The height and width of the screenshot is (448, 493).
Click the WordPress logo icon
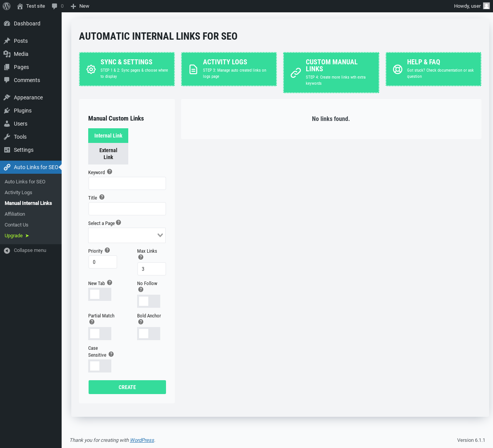coord(7,6)
